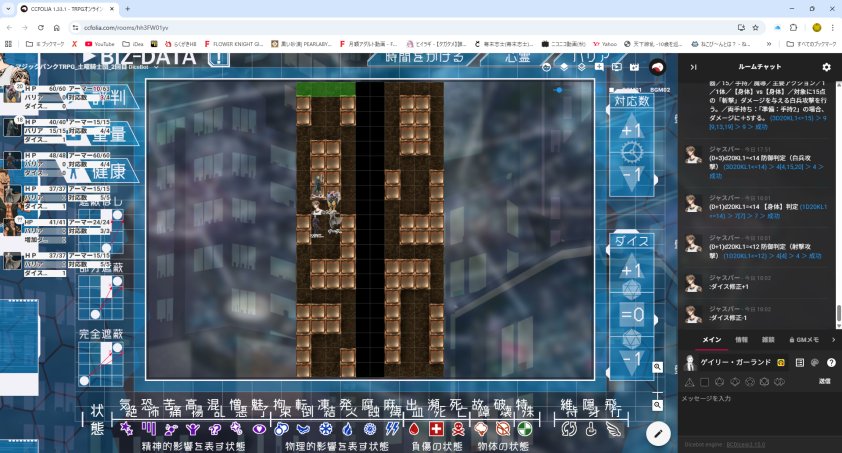Click the 飛行 (flying) wing icon

click(x=613, y=429)
